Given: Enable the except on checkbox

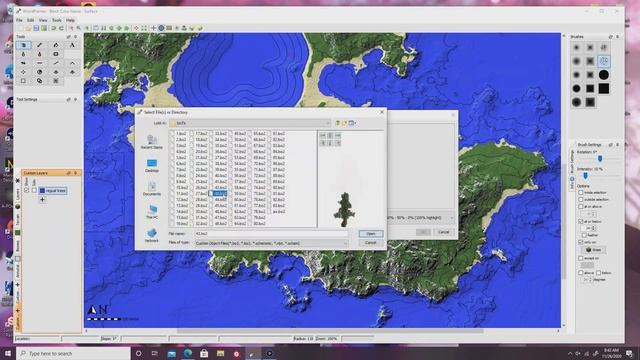Looking at the screenshot, I should pos(580,258).
